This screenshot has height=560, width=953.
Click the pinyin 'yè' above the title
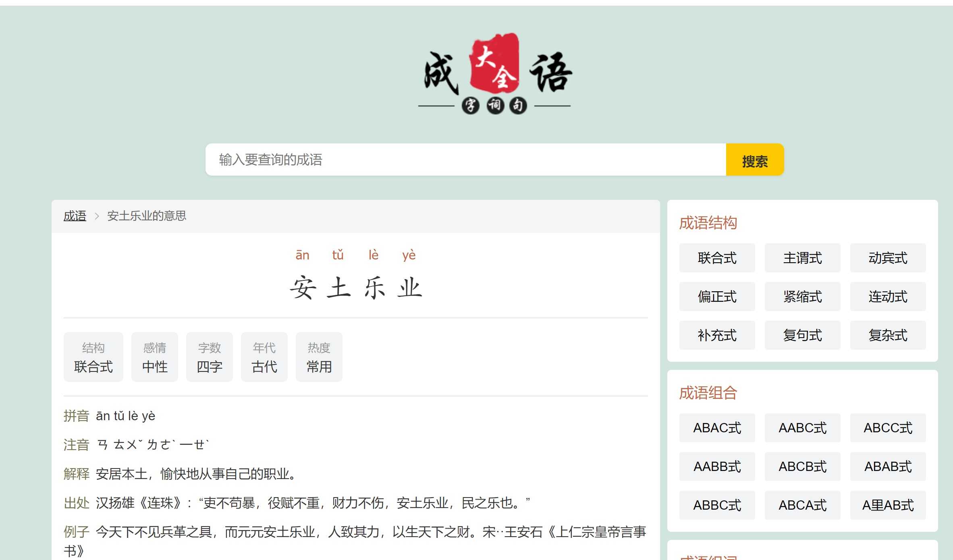[x=409, y=255]
